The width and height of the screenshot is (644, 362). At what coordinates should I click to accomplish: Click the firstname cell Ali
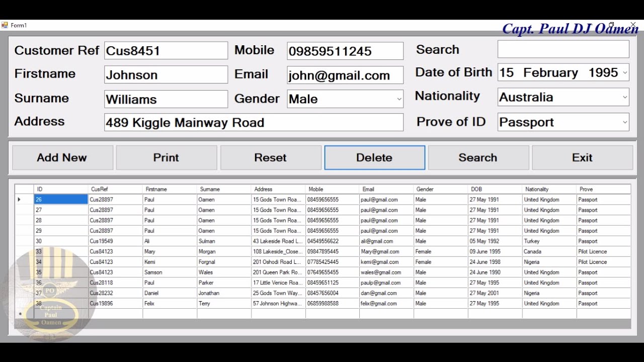170,241
